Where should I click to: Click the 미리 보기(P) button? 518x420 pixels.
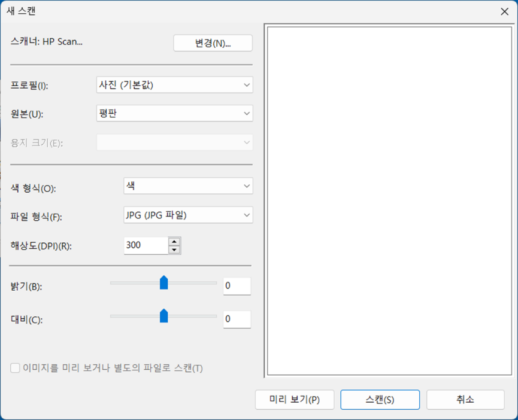coord(295,400)
